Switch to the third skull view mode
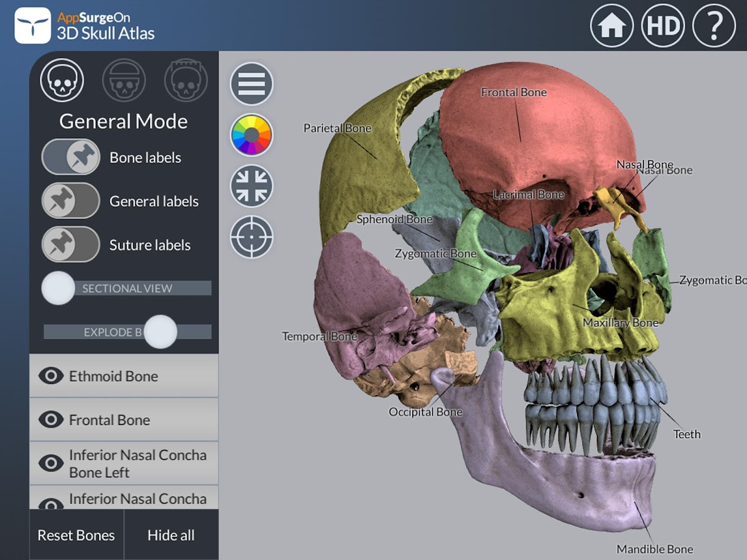The height and width of the screenshot is (560, 747). pos(185,80)
